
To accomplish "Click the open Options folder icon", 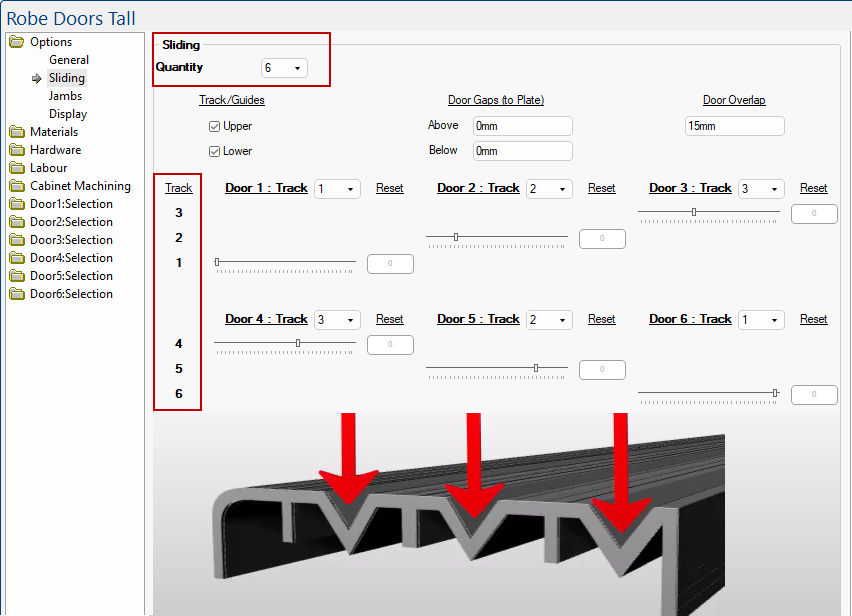I will pyautogui.click(x=17, y=42).
